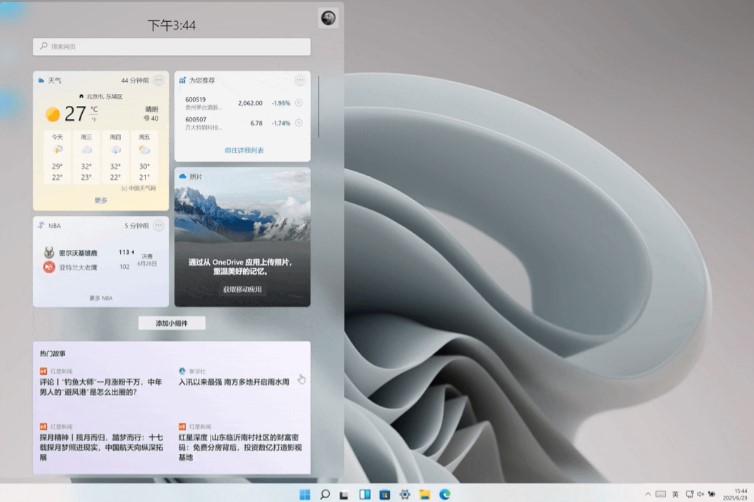Show hidden system tray icons
The height and width of the screenshot is (502, 754).
pyautogui.click(x=648, y=494)
